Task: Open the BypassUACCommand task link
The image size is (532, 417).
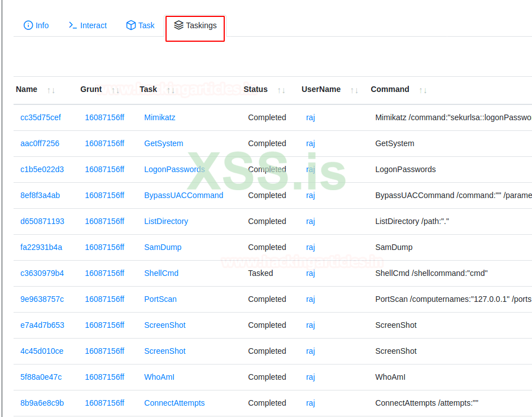Action: 184,195
